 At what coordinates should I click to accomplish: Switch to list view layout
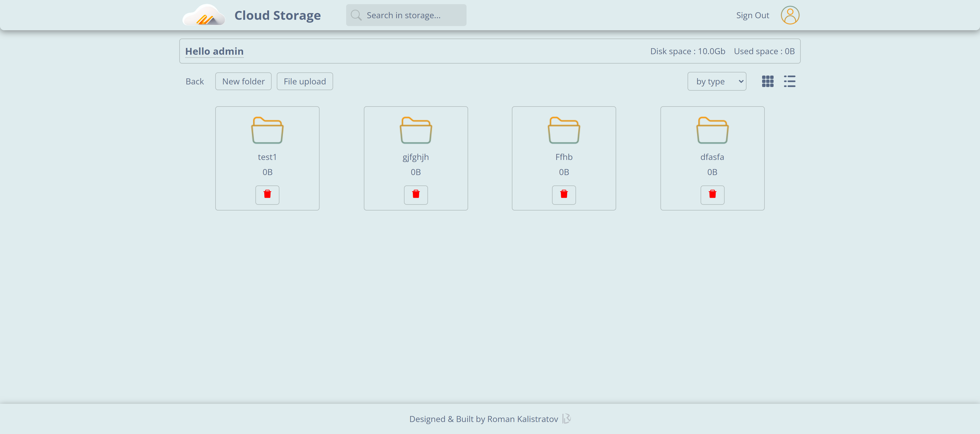click(789, 81)
